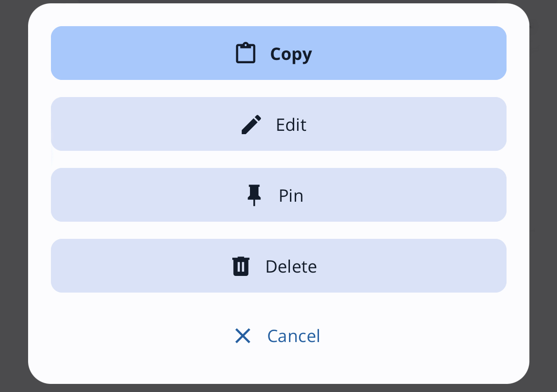The height and width of the screenshot is (392, 557).
Task: Click the X icon beside Cancel
Action: click(x=243, y=335)
